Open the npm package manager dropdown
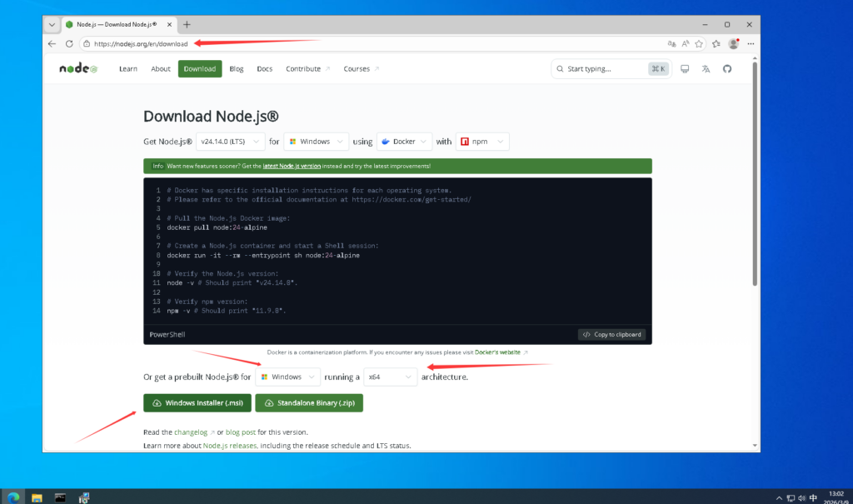853x504 pixels. click(483, 142)
